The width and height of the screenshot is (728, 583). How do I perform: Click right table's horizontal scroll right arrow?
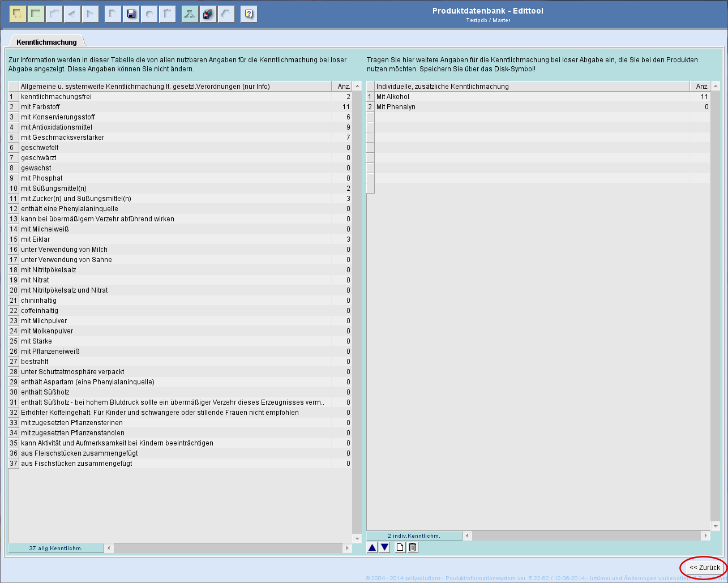click(705, 535)
